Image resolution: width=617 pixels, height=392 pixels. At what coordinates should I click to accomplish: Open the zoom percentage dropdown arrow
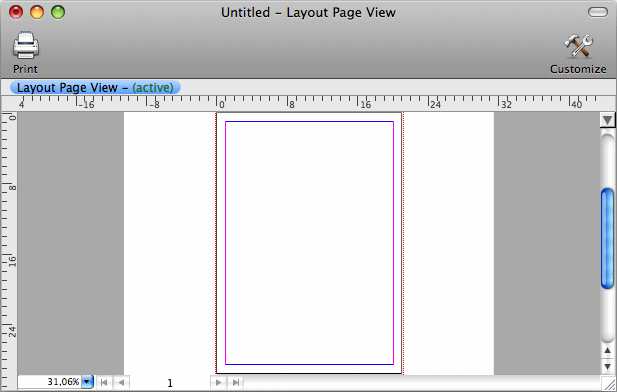(x=87, y=381)
